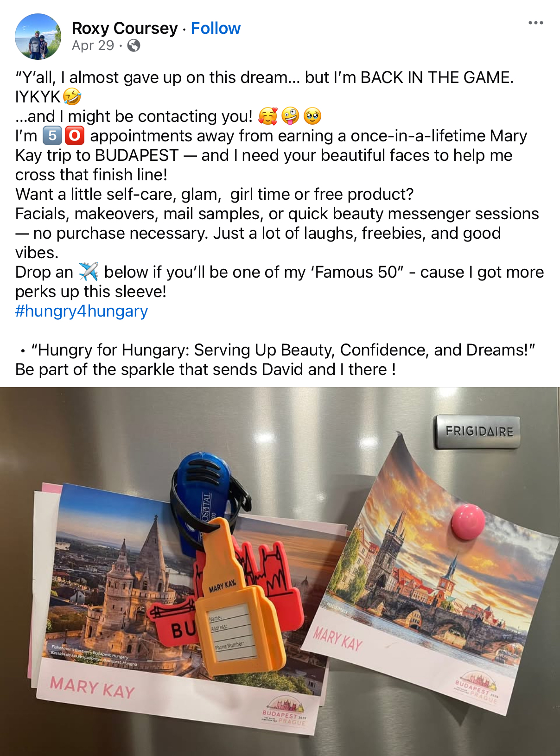Click the Roxy Coursey author name
Image resolution: width=560 pixels, height=756 pixels.
[x=125, y=28]
